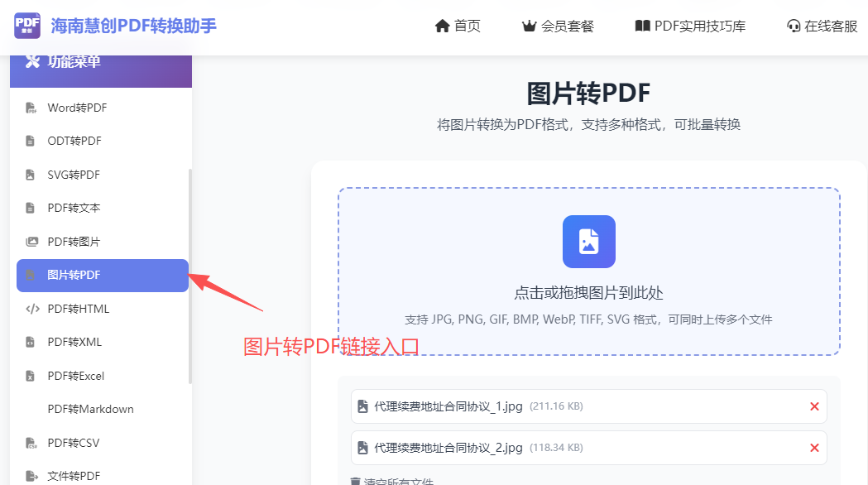Click the headset icon for 在线客服

tap(794, 26)
